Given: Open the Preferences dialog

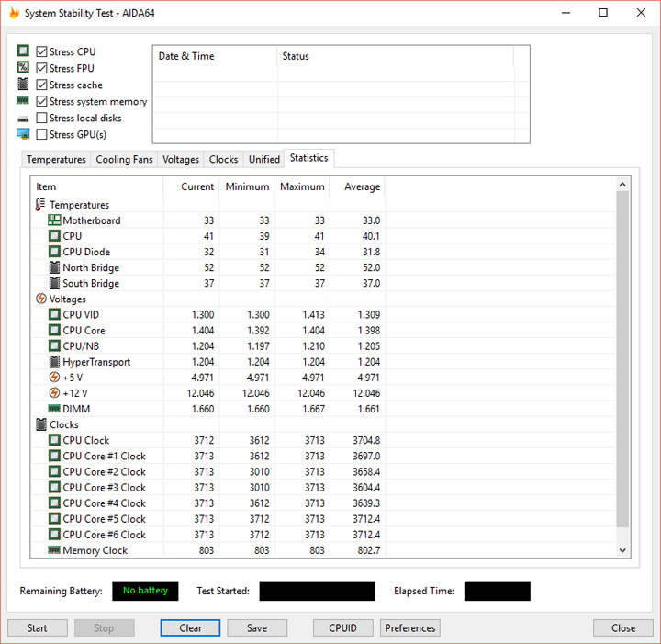Looking at the screenshot, I should coord(410,628).
